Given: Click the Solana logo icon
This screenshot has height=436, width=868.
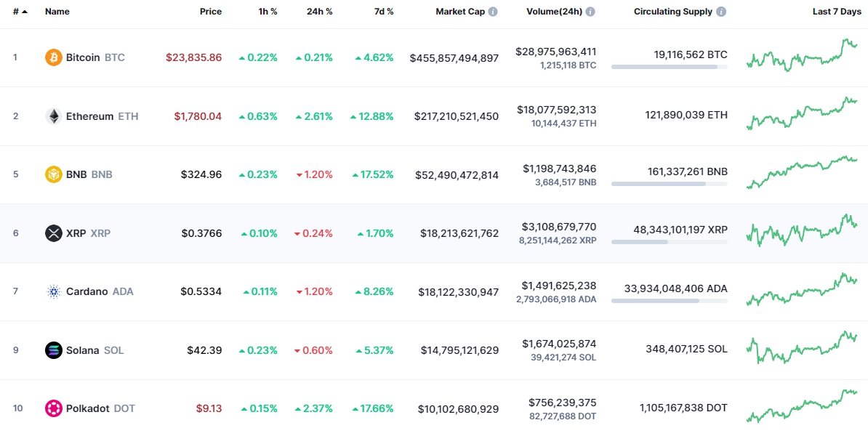Looking at the screenshot, I should tap(54, 350).
